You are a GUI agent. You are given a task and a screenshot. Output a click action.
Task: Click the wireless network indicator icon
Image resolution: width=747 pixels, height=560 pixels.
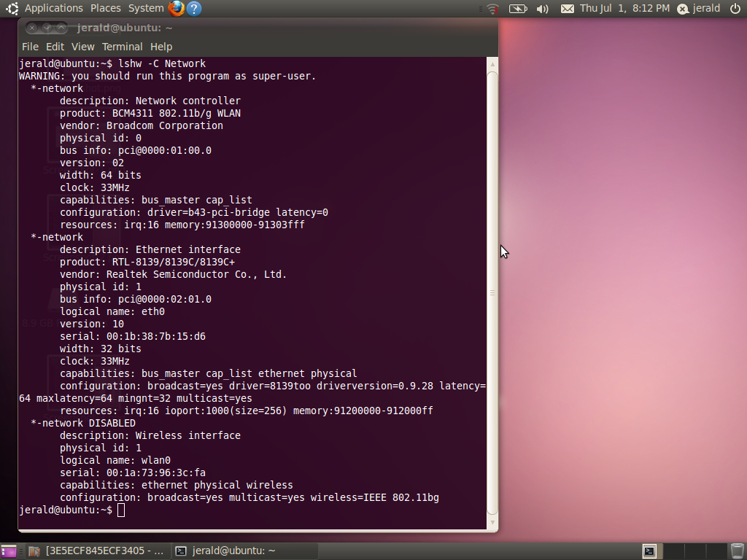click(493, 9)
